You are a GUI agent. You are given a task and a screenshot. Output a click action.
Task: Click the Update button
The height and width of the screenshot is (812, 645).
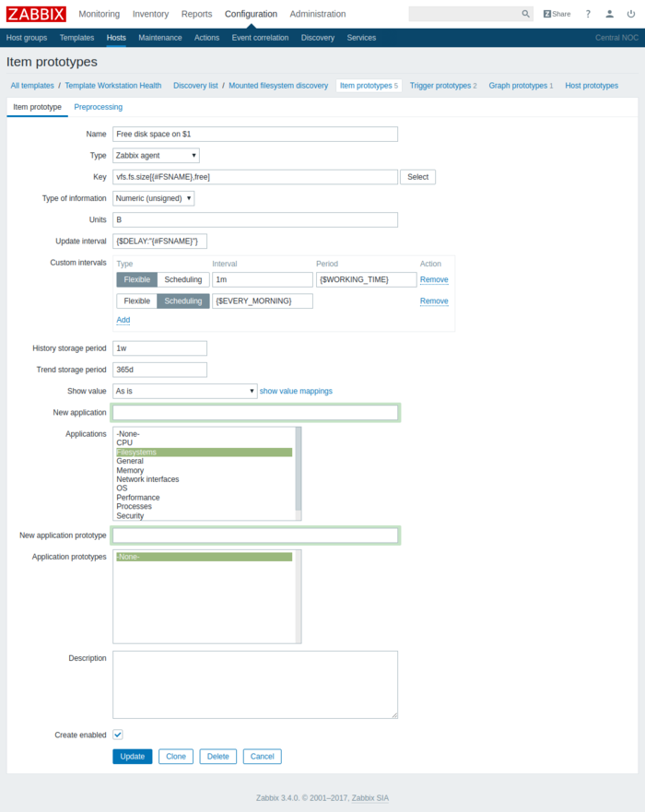coord(133,757)
